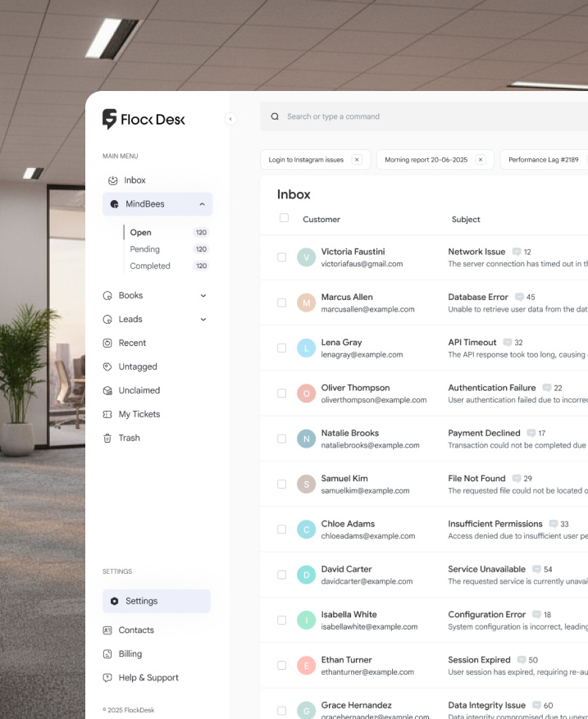The height and width of the screenshot is (719, 588).
Task: Click Oliver Thompson's avatar O
Action: coord(307,394)
